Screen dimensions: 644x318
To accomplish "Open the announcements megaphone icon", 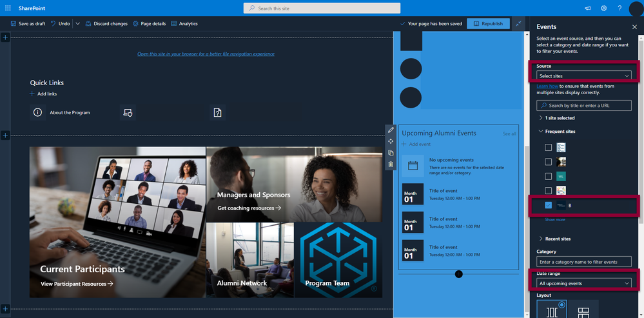I will 588,8.
